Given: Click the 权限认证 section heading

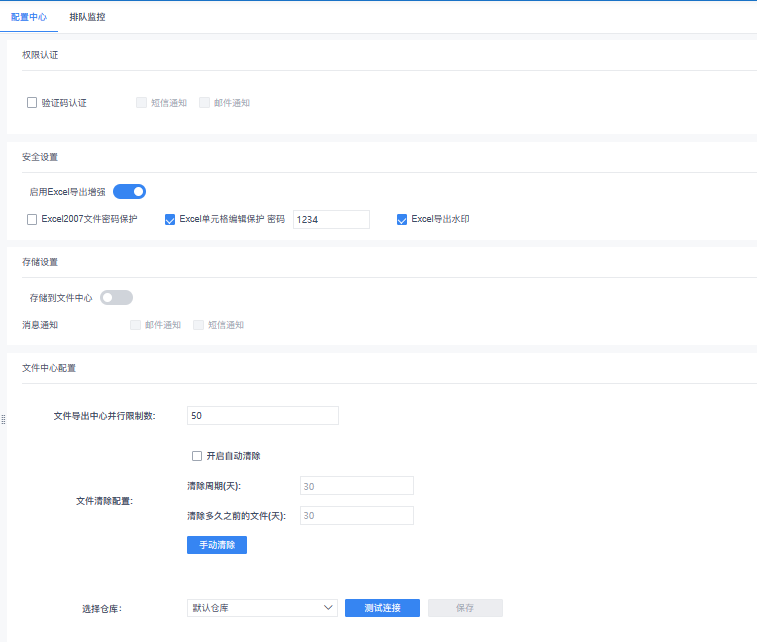Looking at the screenshot, I should [40, 55].
